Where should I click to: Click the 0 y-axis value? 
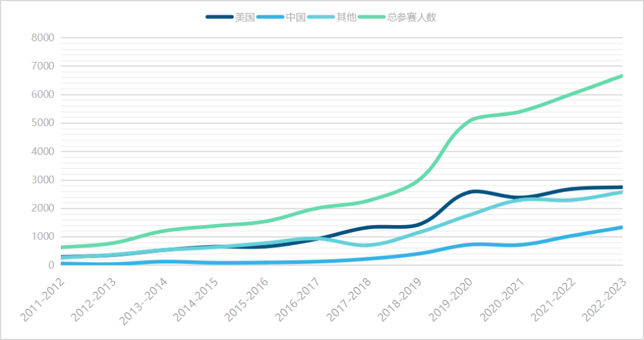[51, 265]
